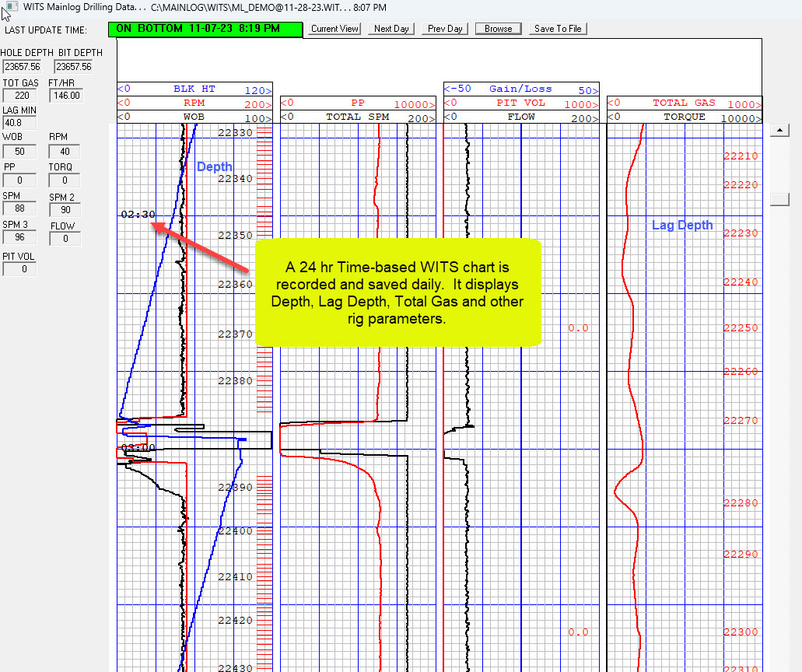Image resolution: width=802 pixels, height=672 pixels.
Task: Click the scrollbar up arrow
Action: [779, 131]
